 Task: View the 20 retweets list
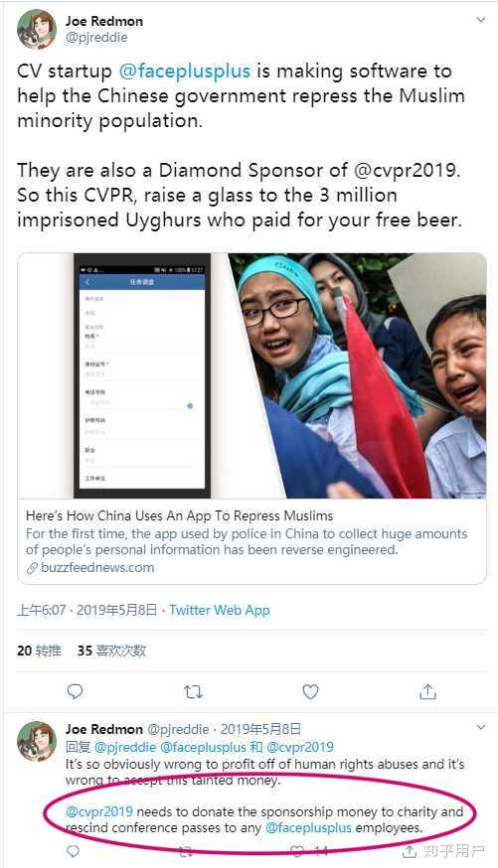click(39, 651)
